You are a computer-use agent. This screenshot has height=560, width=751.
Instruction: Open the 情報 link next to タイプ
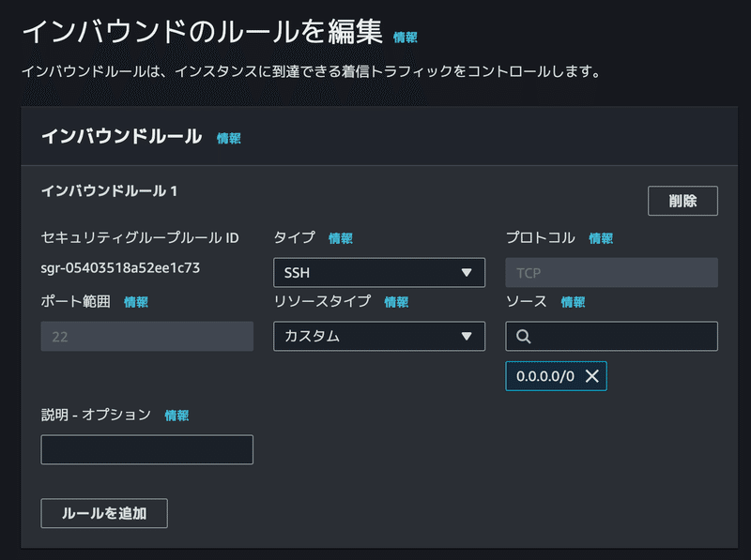tap(341, 238)
